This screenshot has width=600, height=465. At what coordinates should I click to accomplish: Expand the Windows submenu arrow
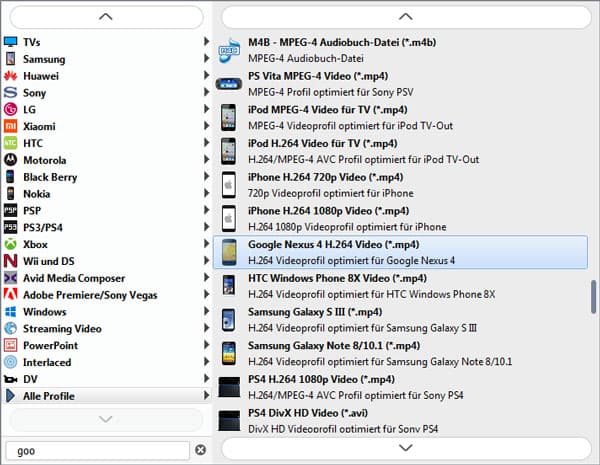point(206,311)
